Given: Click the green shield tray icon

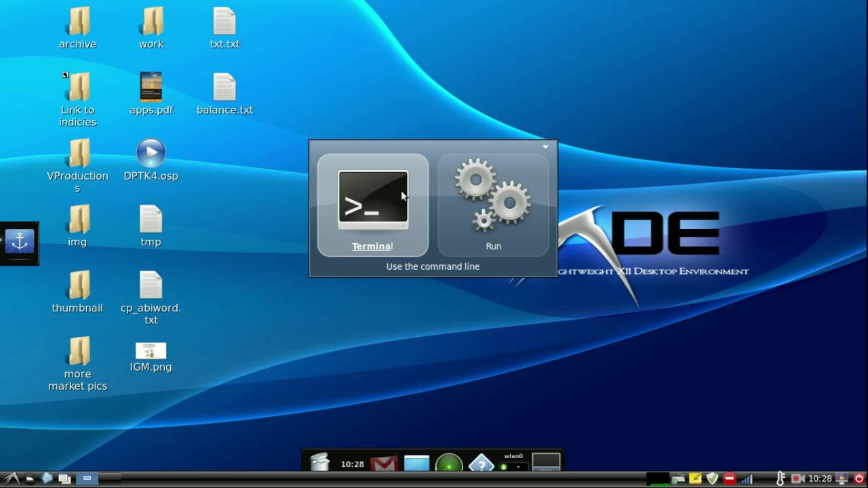Looking at the screenshot, I should click(x=712, y=479).
